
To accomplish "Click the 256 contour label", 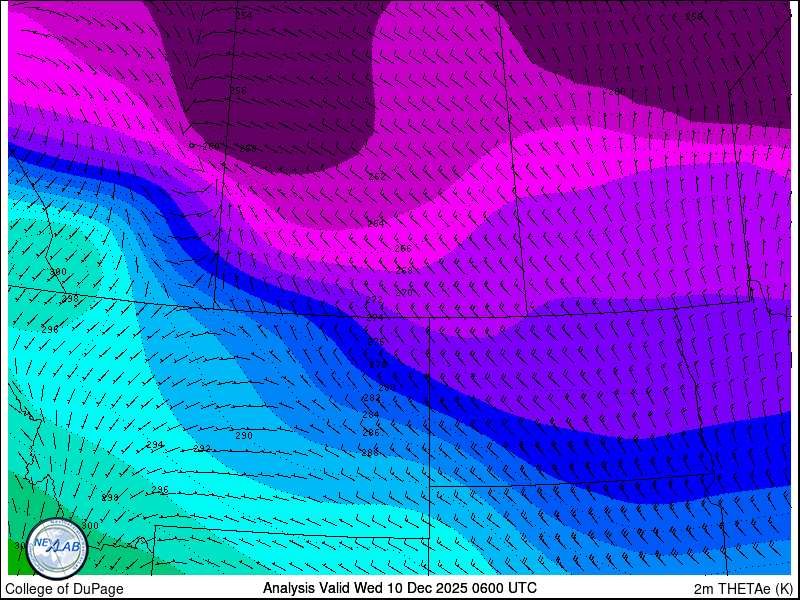I will pyautogui.click(x=238, y=91).
